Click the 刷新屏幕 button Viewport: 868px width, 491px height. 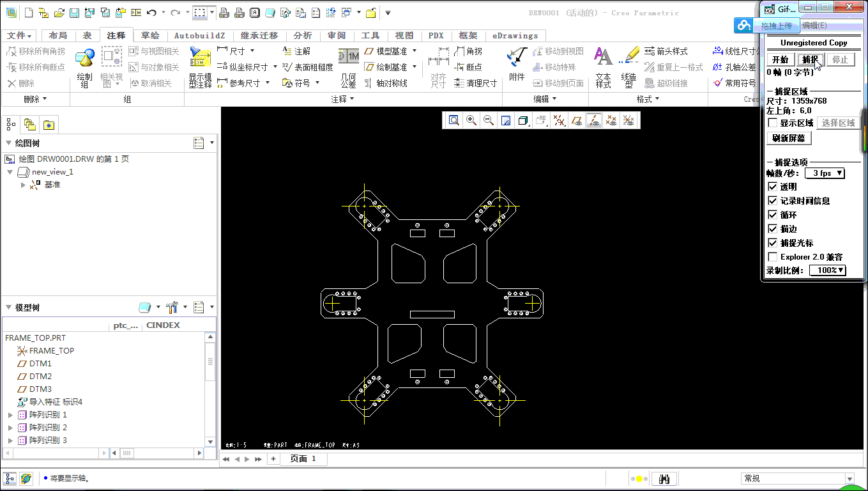tap(789, 137)
